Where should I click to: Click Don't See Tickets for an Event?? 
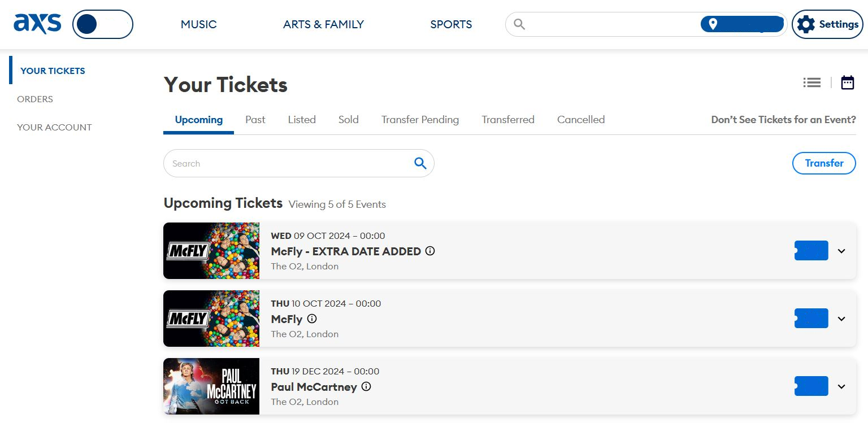pos(783,120)
